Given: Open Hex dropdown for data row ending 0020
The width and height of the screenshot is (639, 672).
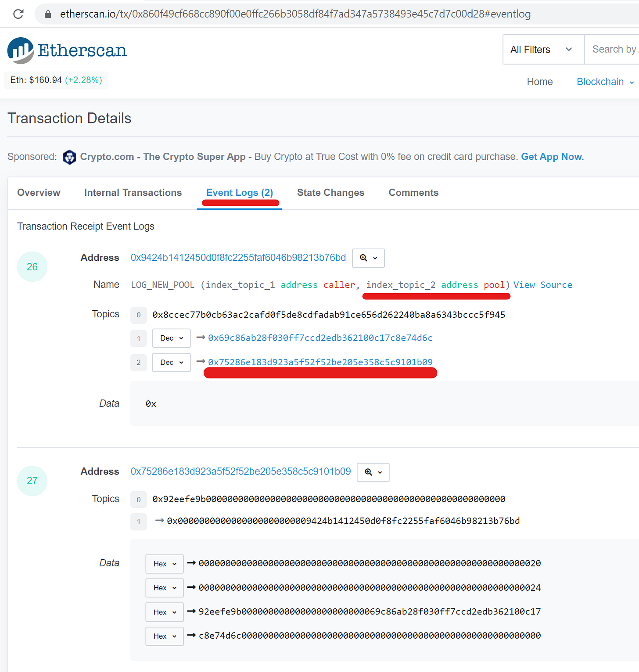Looking at the screenshot, I should [x=165, y=564].
